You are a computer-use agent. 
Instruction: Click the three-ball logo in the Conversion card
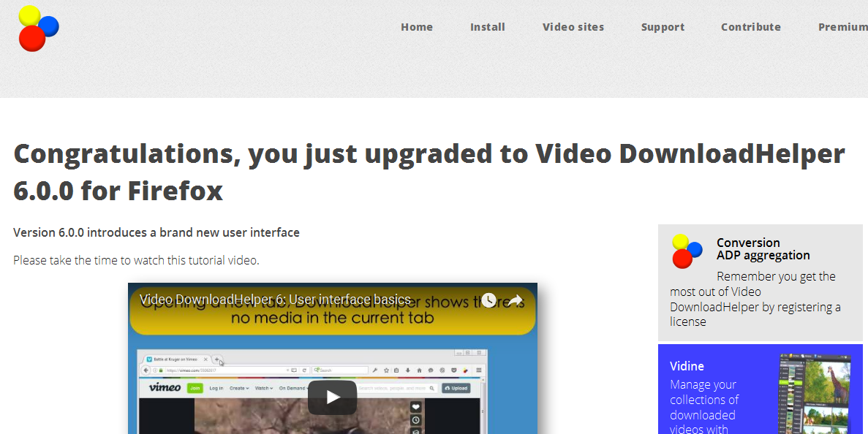click(x=687, y=251)
